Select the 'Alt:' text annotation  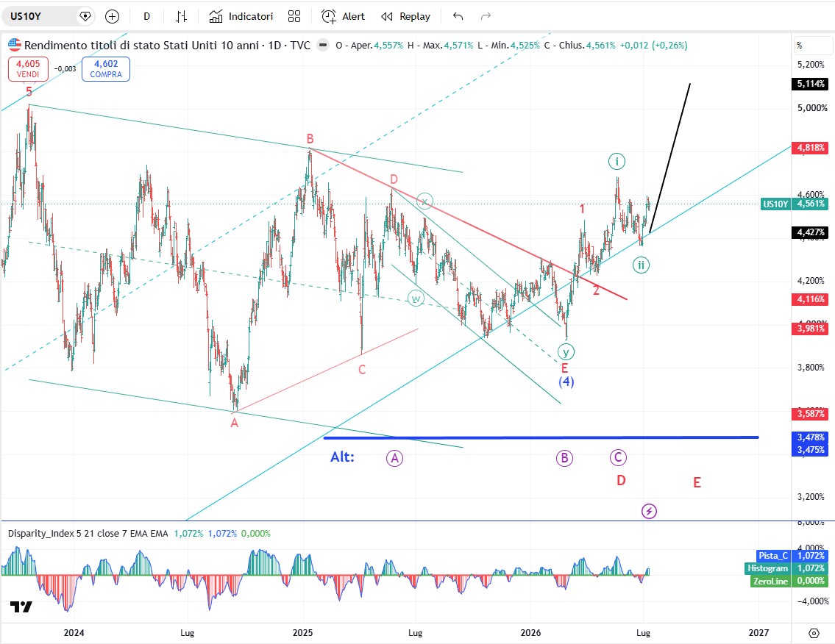(342, 457)
